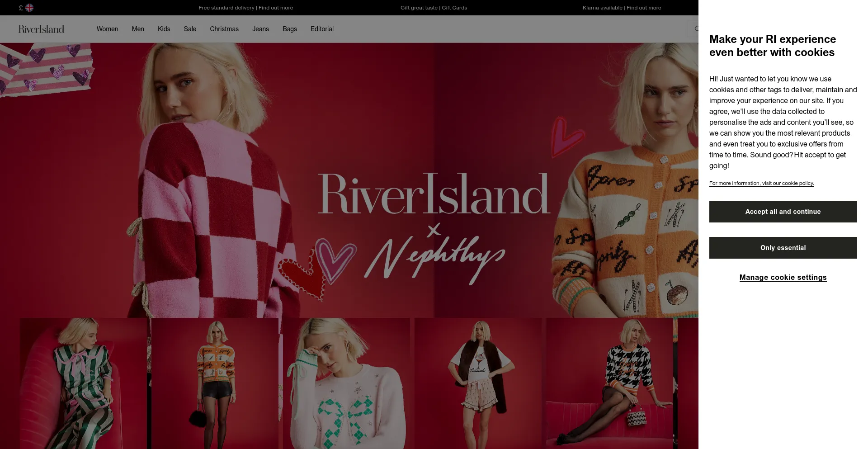
Task: Open the Kids menu
Action: [164, 29]
